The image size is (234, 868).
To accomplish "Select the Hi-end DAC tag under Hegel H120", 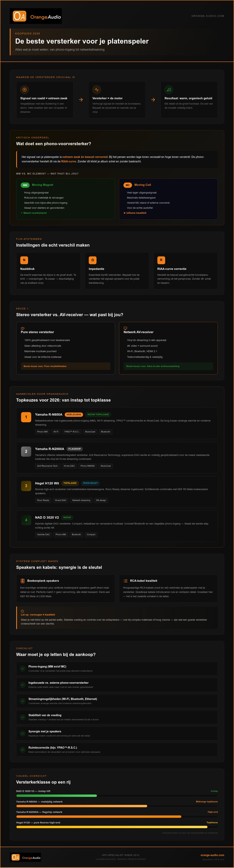I will click(61, 500).
